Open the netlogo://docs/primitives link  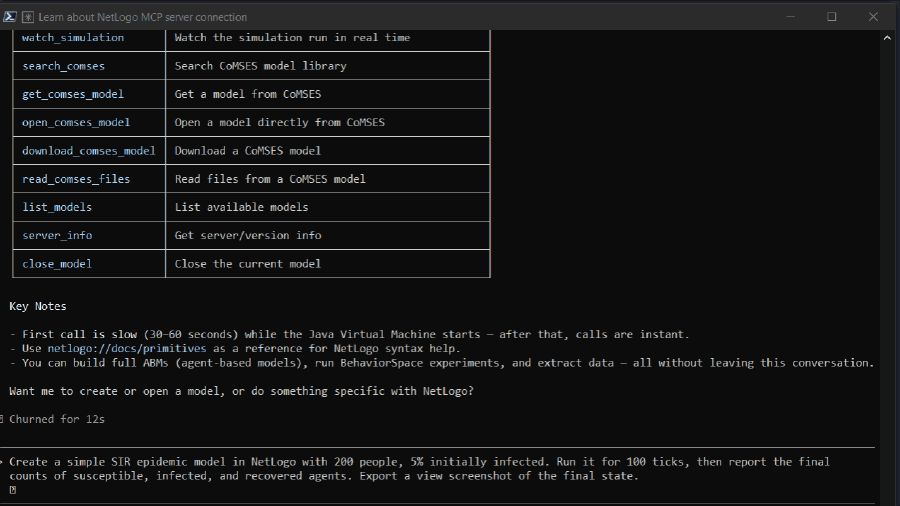tap(126, 348)
